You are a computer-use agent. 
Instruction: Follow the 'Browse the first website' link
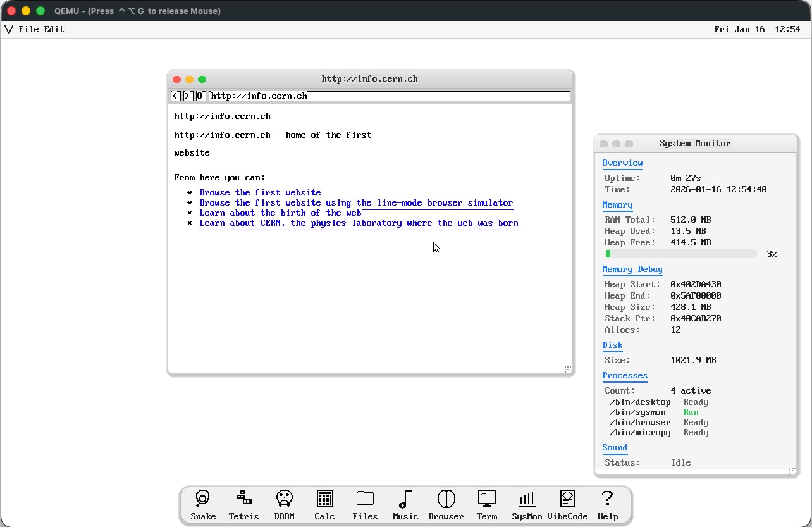(x=260, y=193)
